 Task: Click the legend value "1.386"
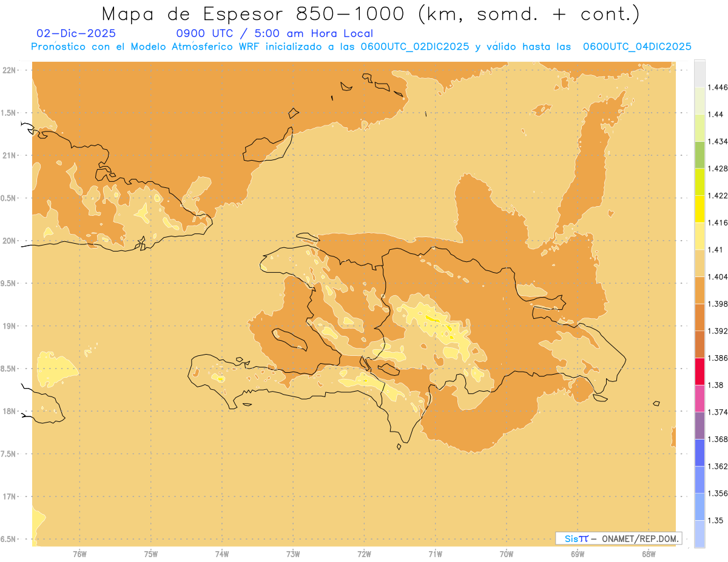click(718, 358)
